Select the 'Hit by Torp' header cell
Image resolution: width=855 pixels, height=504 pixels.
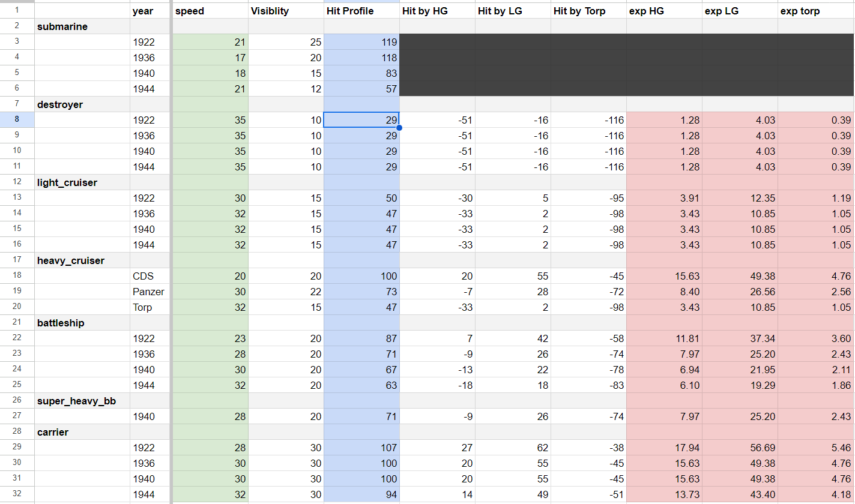pyautogui.click(x=588, y=11)
